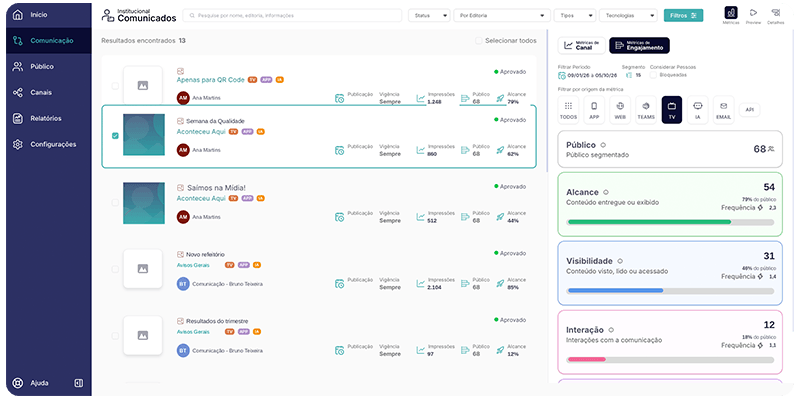Click the Segmento icon showing 15

pos(629,75)
